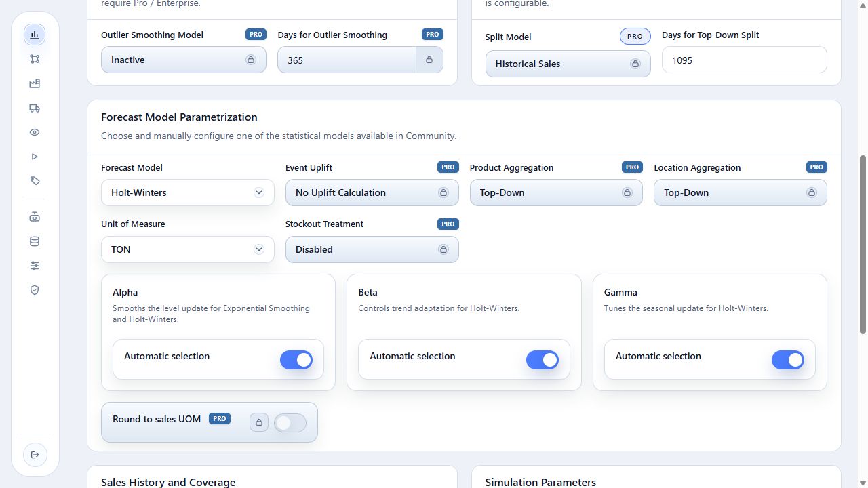Screen dimensions: 868x488
Task: Click PRO badge next to Days for Outlier Smoothing
Action: tap(432, 34)
